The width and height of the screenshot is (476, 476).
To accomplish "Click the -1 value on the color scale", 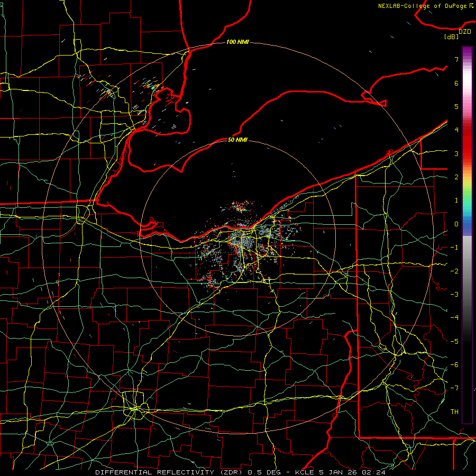I will point(454,248).
